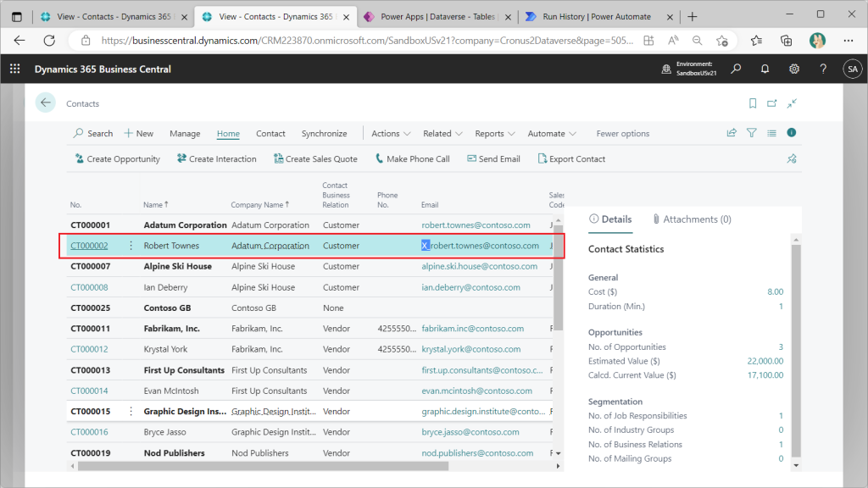This screenshot has height=488, width=868.
Task: Open new browser tab with plus button
Action: pyautogui.click(x=692, y=17)
